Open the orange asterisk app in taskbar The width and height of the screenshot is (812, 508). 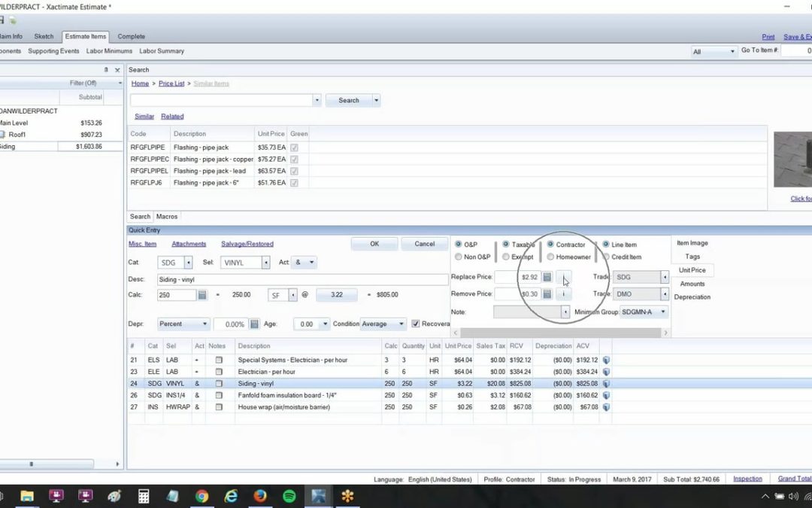(x=347, y=496)
